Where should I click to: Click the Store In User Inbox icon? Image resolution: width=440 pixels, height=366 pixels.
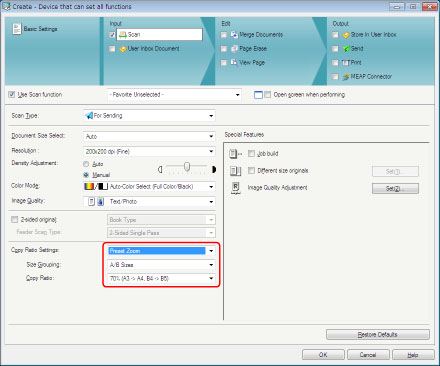346,35
